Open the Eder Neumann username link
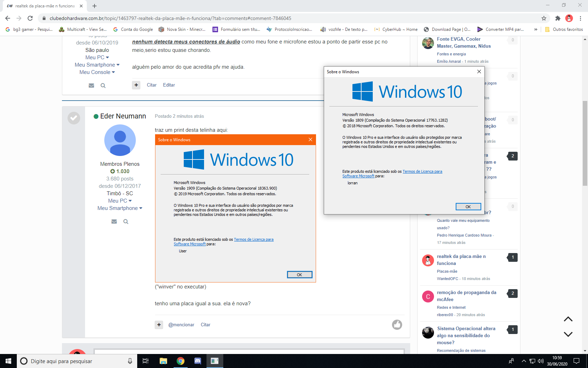Screen dimensions: 588x368 [123, 116]
